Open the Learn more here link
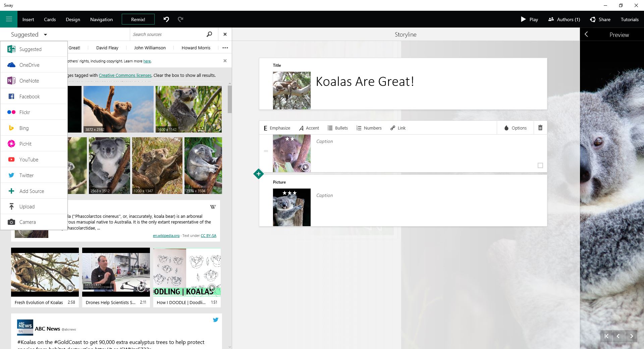Image resolution: width=644 pixels, height=349 pixels. pos(147,61)
